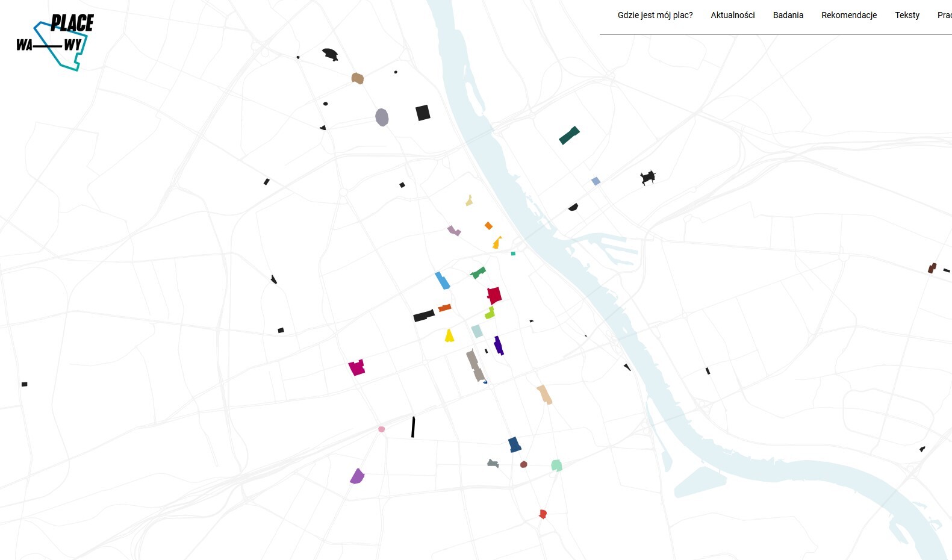952x560 pixels.
Task: Click the purple plaza shape at bottom left
Action: (x=357, y=477)
